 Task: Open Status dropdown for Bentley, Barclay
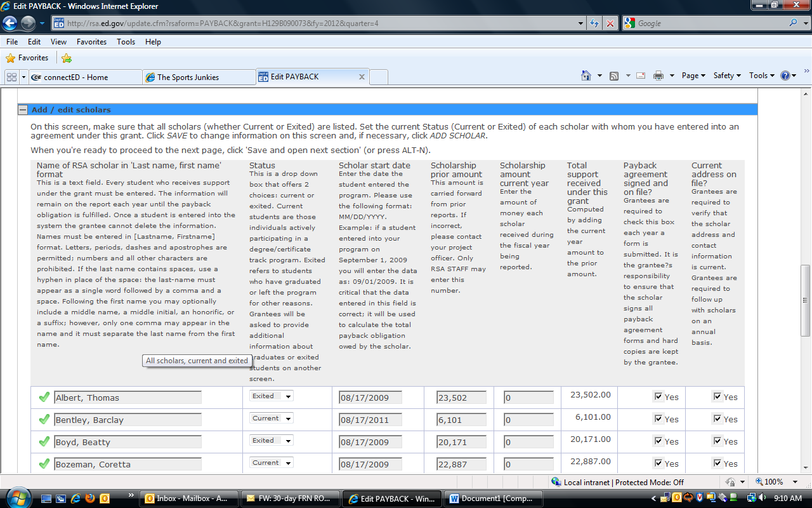point(272,418)
